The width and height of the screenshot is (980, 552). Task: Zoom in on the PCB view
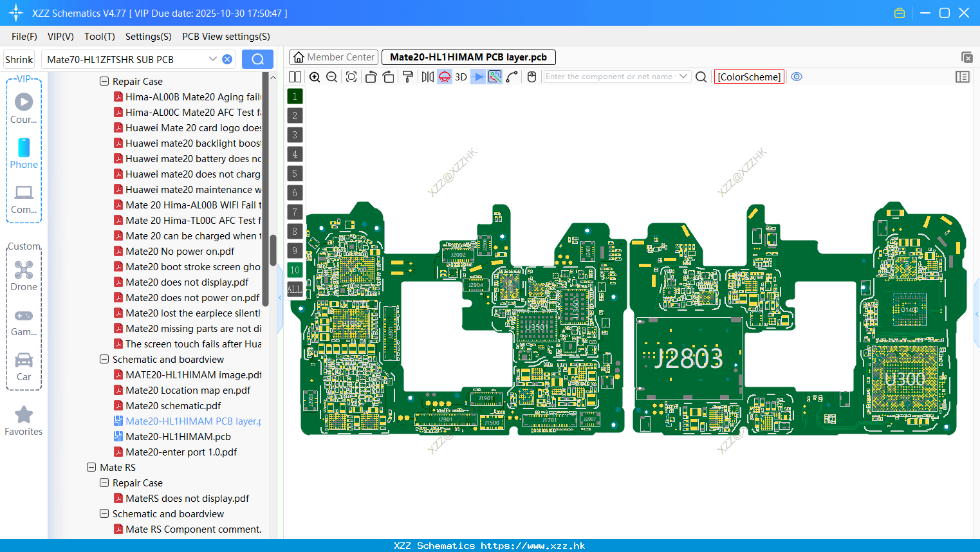[x=315, y=77]
